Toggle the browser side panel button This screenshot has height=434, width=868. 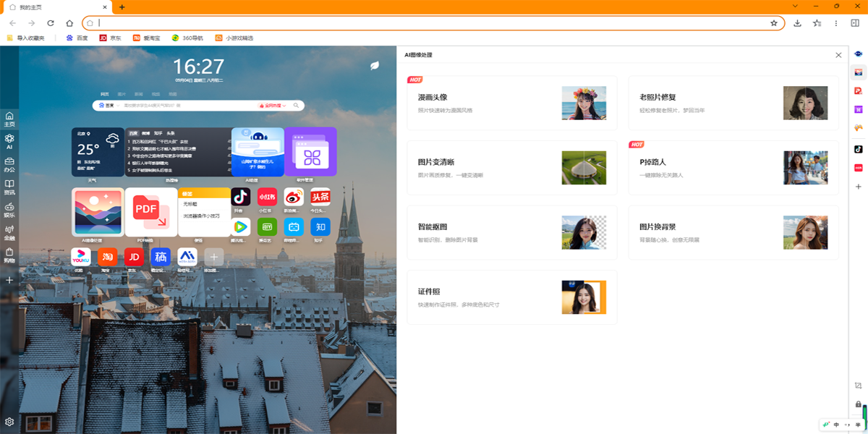[x=855, y=23]
